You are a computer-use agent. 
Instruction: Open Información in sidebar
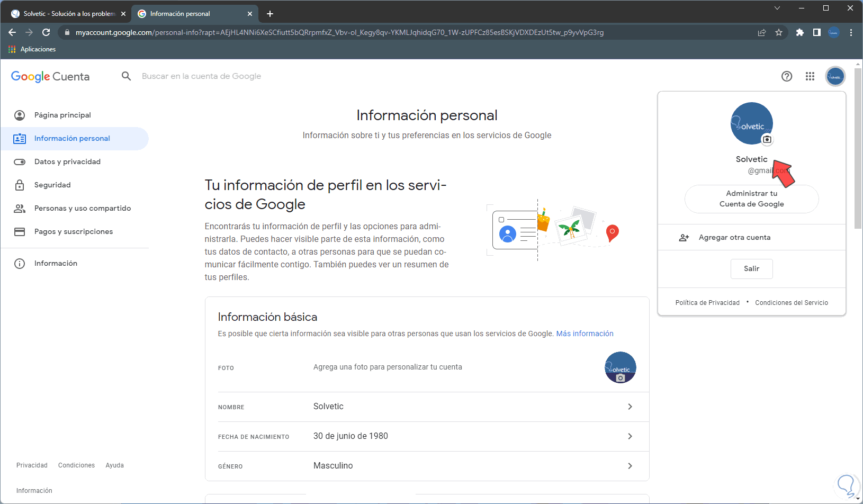point(75,264)
